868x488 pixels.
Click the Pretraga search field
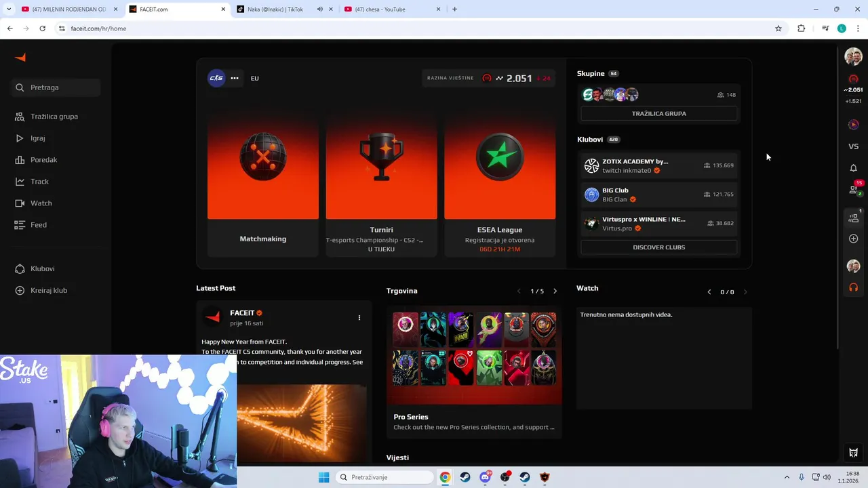[x=56, y=87]
